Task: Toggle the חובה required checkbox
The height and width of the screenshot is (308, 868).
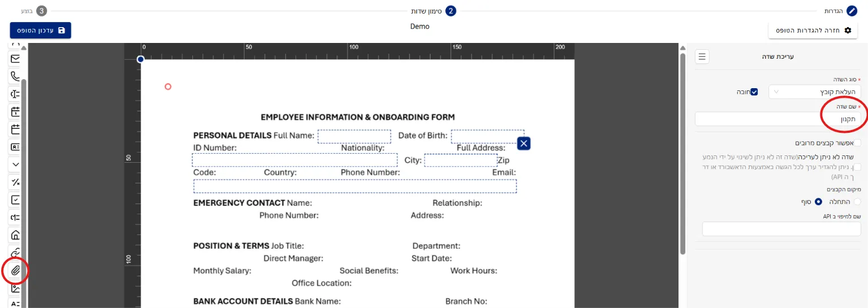Action: coord(754,92)
